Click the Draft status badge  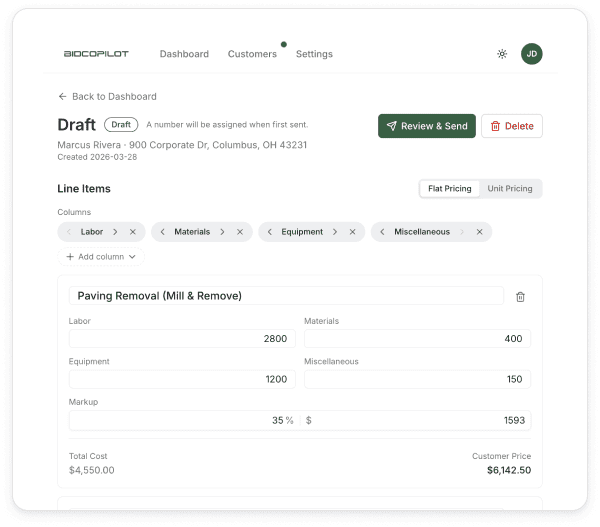point(121,125)
